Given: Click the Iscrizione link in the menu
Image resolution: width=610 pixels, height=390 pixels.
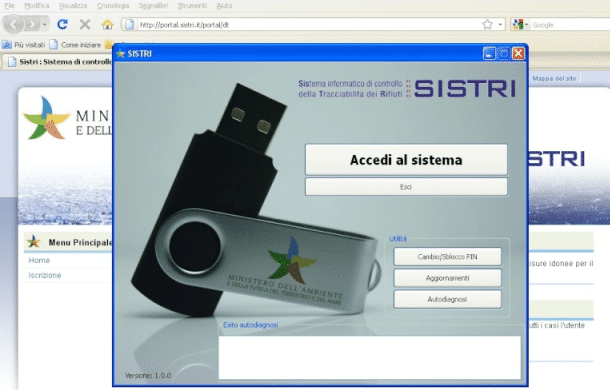Looking at the screenshot, I should (x=45, y=275).
